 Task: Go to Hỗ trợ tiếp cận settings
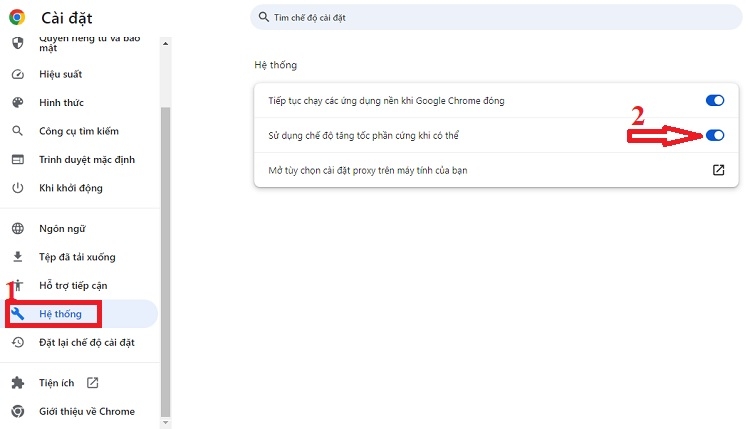pyautogui.click(x=72, y=285)
